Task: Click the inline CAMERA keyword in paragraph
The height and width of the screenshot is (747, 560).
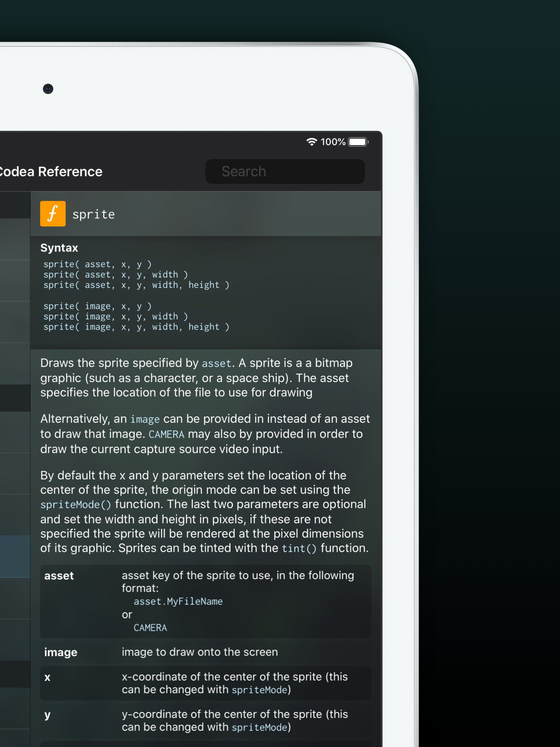Action: point(166,434)
